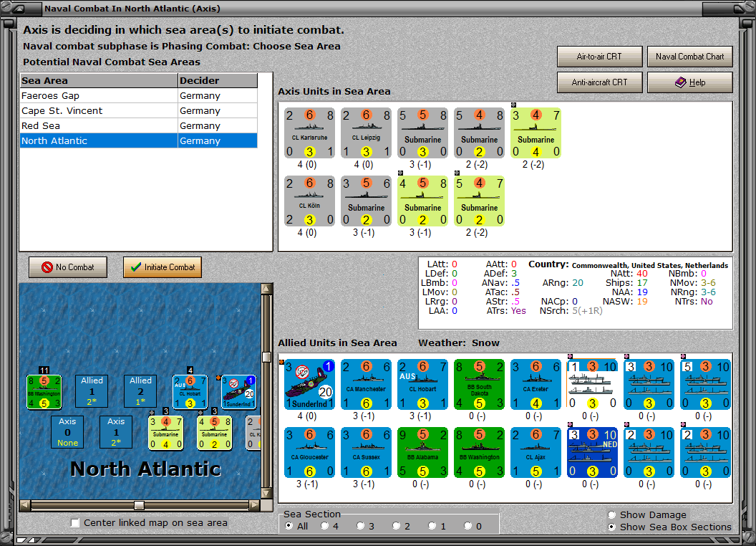Click the Allied section 1 box on map
The image size is (756, 546).
tap(92, 391)
